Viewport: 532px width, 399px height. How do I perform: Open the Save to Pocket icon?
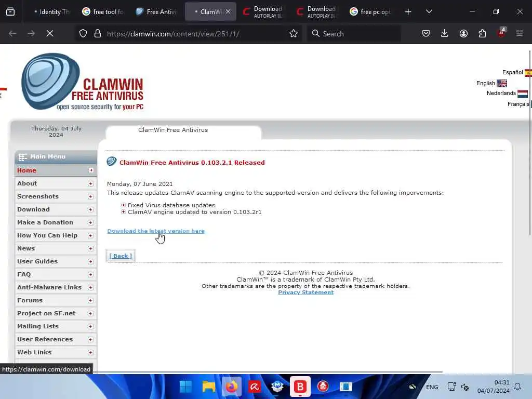coord(426,33)
